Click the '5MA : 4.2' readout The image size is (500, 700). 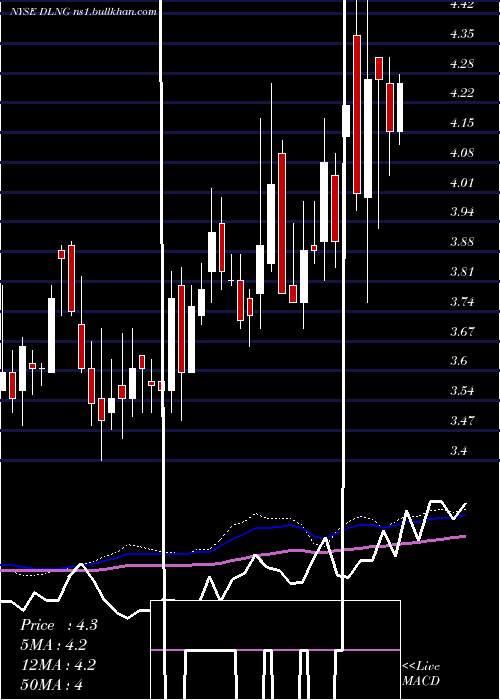[54, 645]
